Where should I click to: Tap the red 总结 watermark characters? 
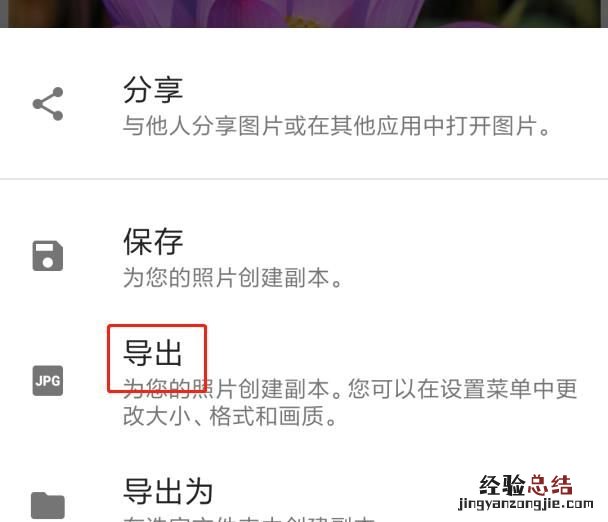pyautogui.click(x=550, y=485)
